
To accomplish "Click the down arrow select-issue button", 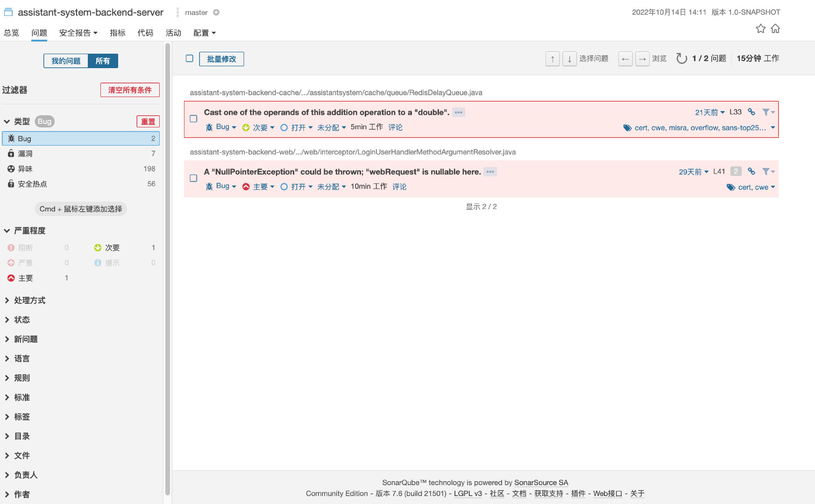I will (x=569, y=59).
